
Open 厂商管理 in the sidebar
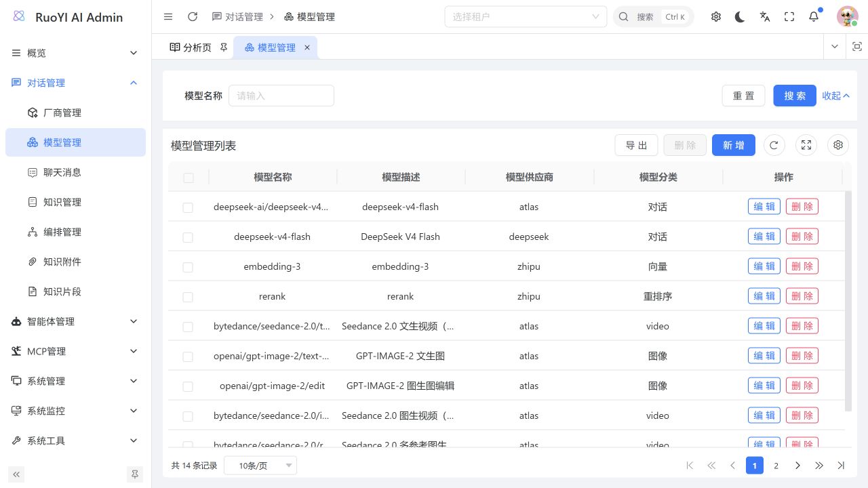pyautogui.click(x=75, y=113)
